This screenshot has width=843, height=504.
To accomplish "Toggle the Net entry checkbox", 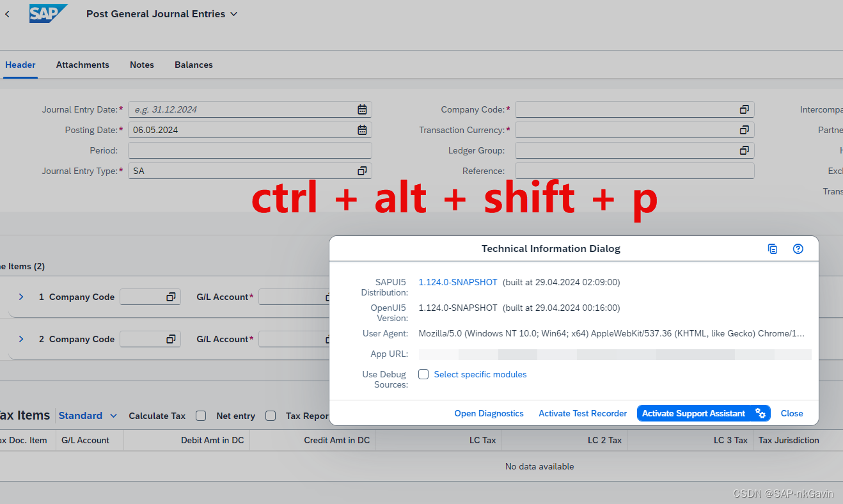I will pyautogui.click(x=271, y=416).
